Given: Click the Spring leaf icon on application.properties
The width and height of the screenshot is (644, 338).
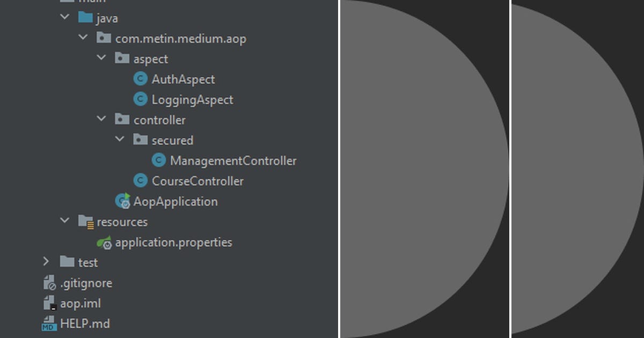Looking at the screenshot, I should tap(105, 242).
